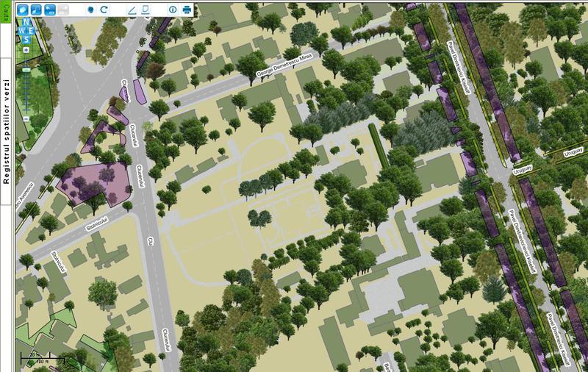Click the map scale bar
Viewport: 588px width, 372px height.
[42, 360]
